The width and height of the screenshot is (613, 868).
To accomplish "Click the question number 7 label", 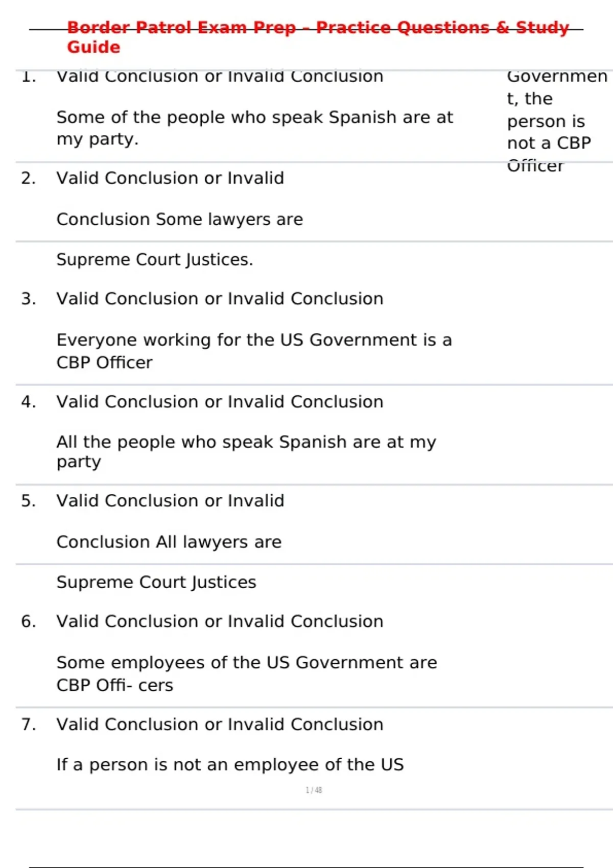I will coord(29,725).
